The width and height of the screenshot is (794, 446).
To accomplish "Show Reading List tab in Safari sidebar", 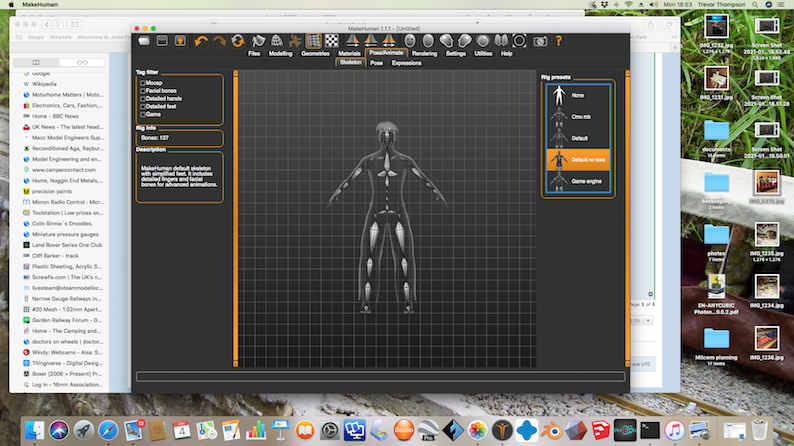I will tap(82, 62).
